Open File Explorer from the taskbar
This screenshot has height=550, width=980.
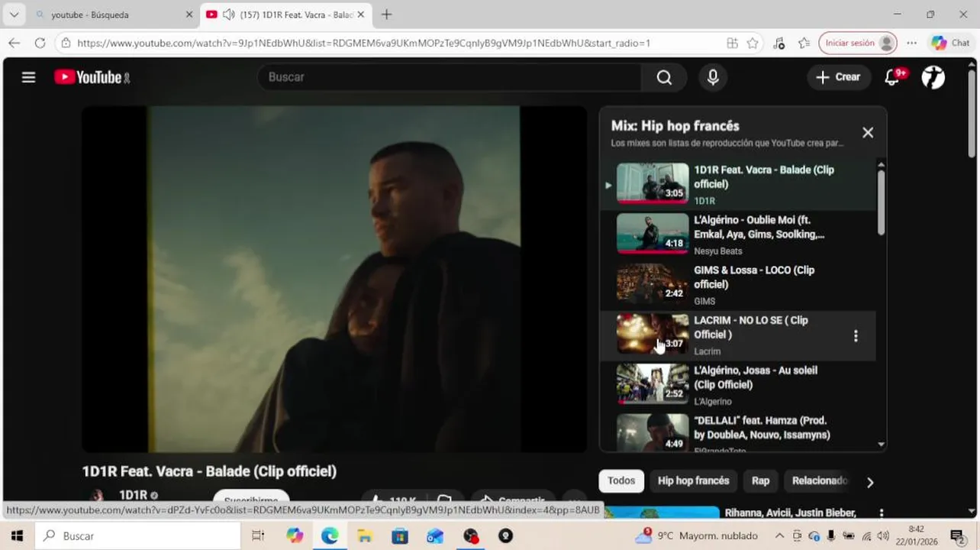click(x=365, y=536)
